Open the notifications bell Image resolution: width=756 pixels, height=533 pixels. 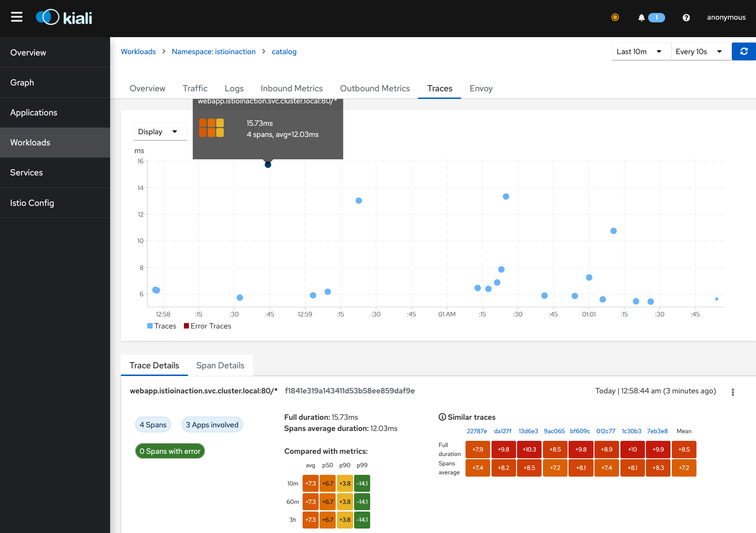(641, 17)
